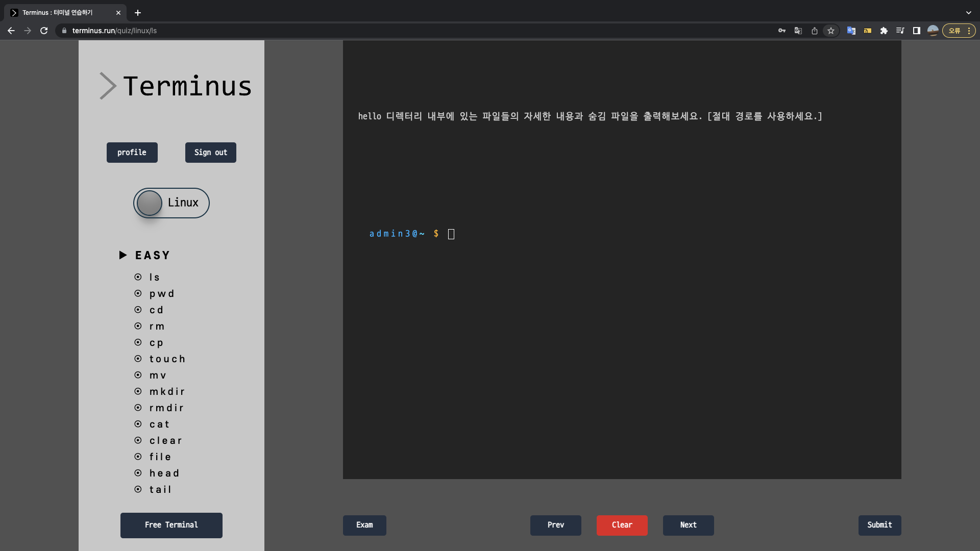Submit the answer with Submit button
Screen dimensions: 980x551
[879, 525]
